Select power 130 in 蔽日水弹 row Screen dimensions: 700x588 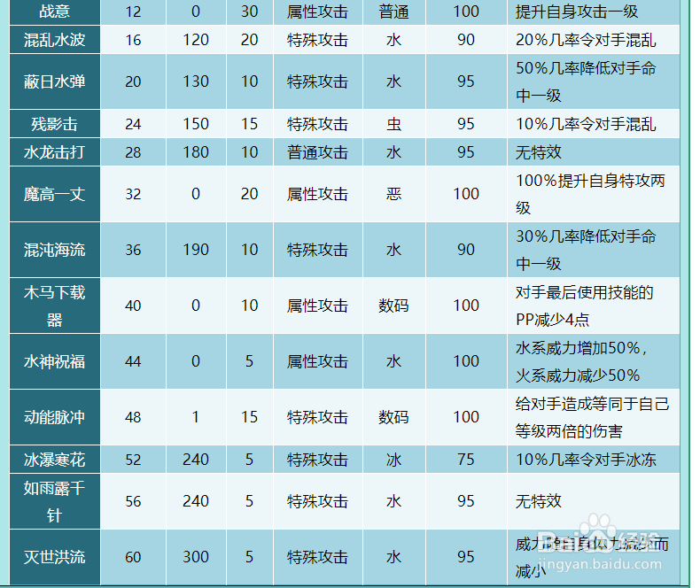tap(196, 81)
